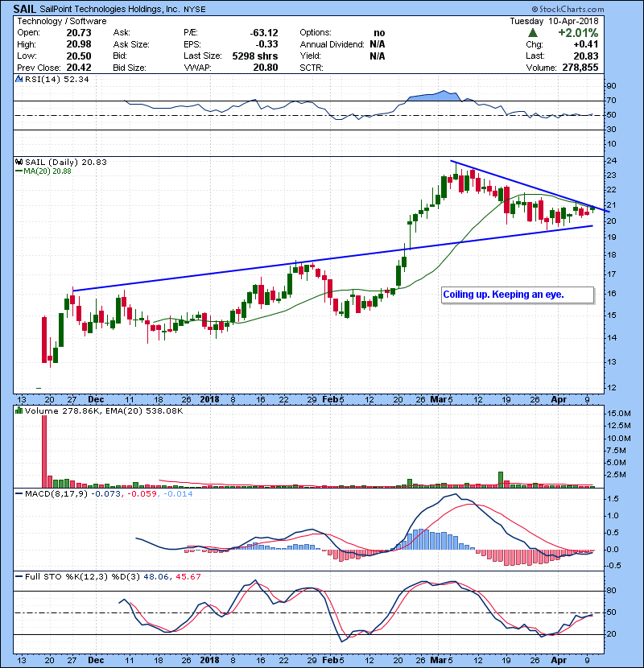Click the MACD value -0.073

click(x=106, y=494)
